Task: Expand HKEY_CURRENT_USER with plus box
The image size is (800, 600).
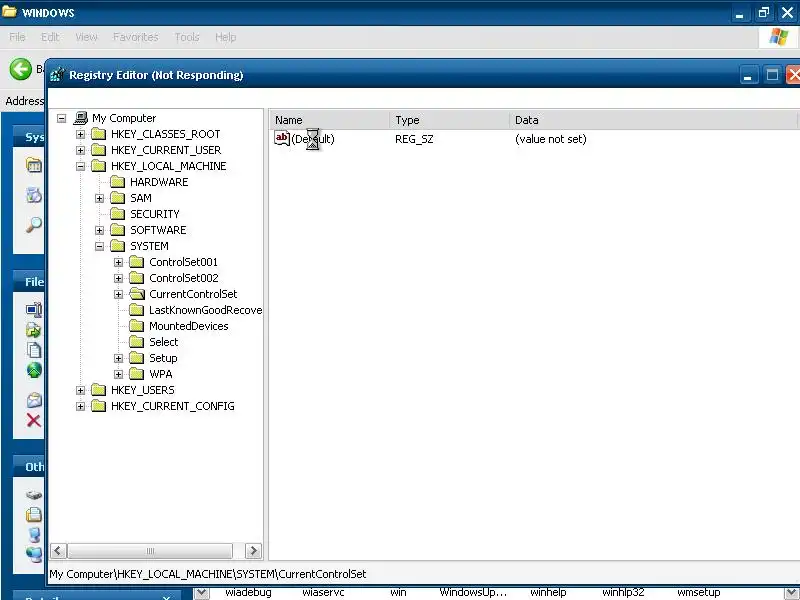Action: [x=81, y=150]
